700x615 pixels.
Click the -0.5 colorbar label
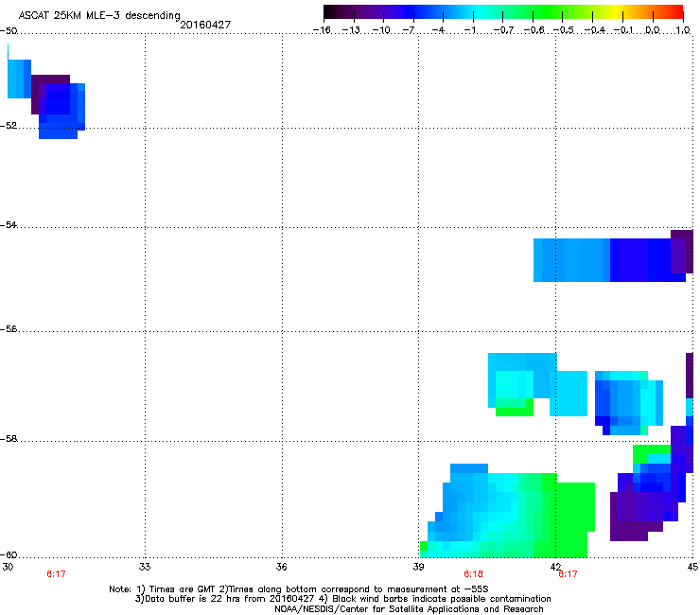tap(563, 30)
